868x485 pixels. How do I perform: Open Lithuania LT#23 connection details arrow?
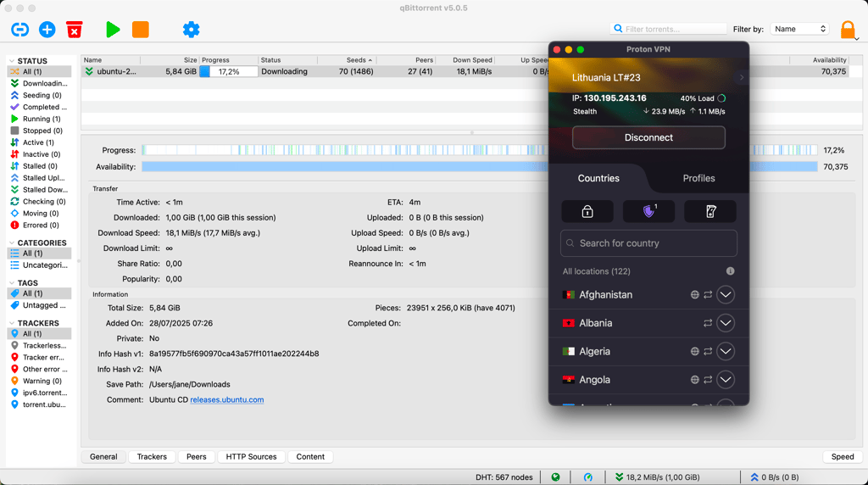741,77
